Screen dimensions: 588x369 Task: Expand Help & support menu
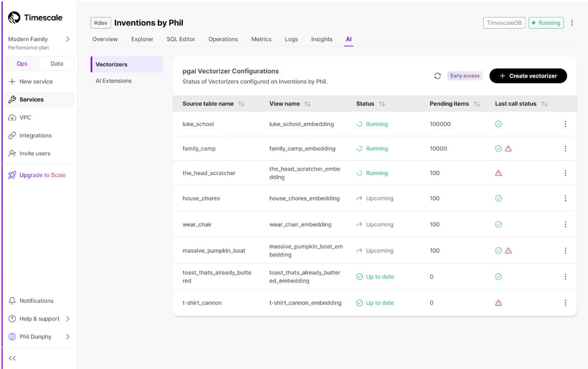tap(67, 319)
